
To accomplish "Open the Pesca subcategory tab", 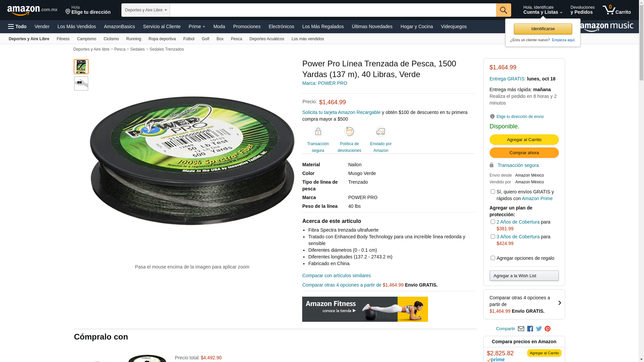I will click(x=236, y=39).
